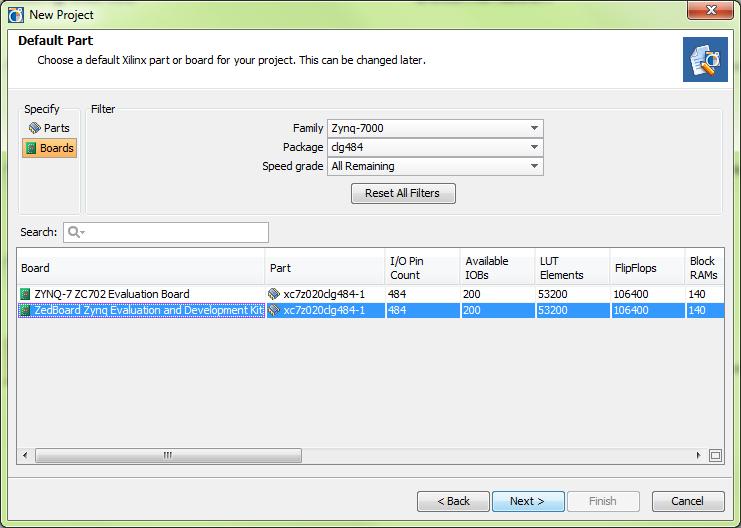Click the Reset All Filters button
Screen dimensions: 741x528
403,193
